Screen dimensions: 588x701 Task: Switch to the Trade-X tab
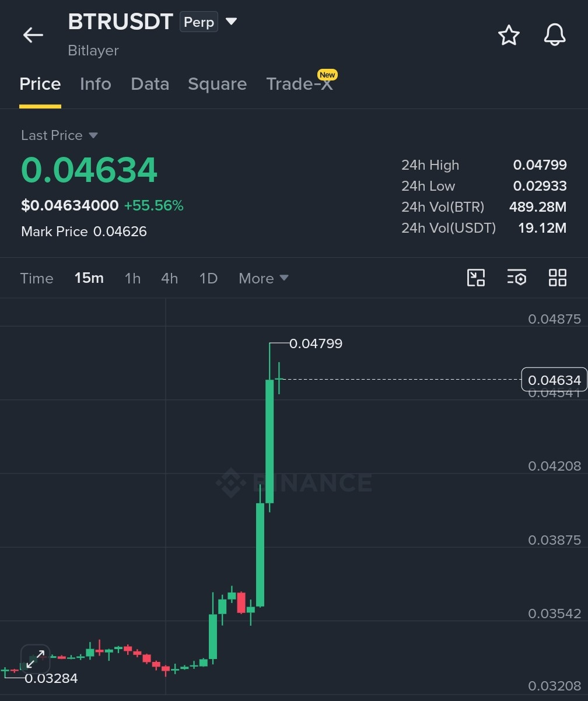click(299, 84)
